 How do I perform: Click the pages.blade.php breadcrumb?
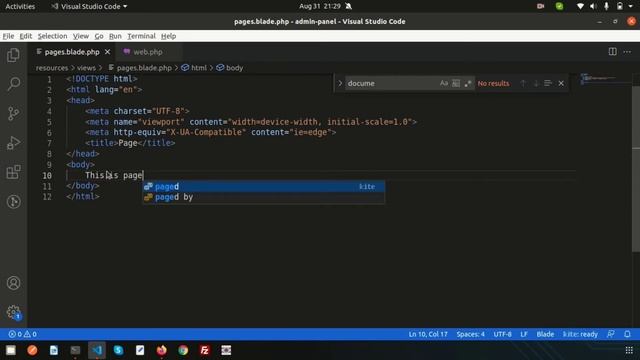tap(140, 68)
